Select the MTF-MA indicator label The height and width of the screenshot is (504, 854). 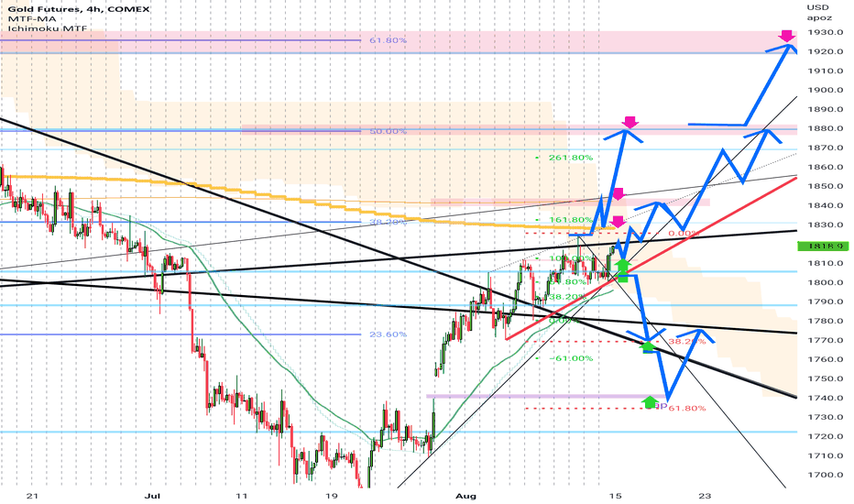(31, 19)
